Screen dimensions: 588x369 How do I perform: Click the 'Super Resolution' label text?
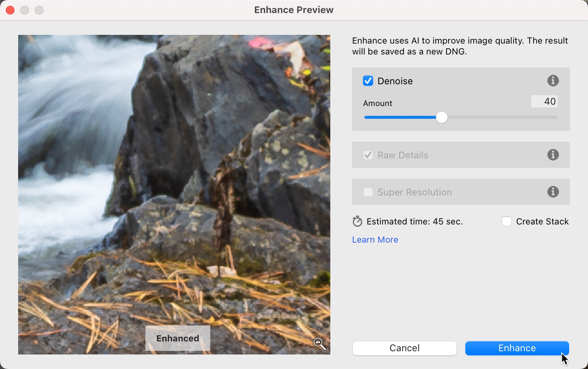coord(415,192)
